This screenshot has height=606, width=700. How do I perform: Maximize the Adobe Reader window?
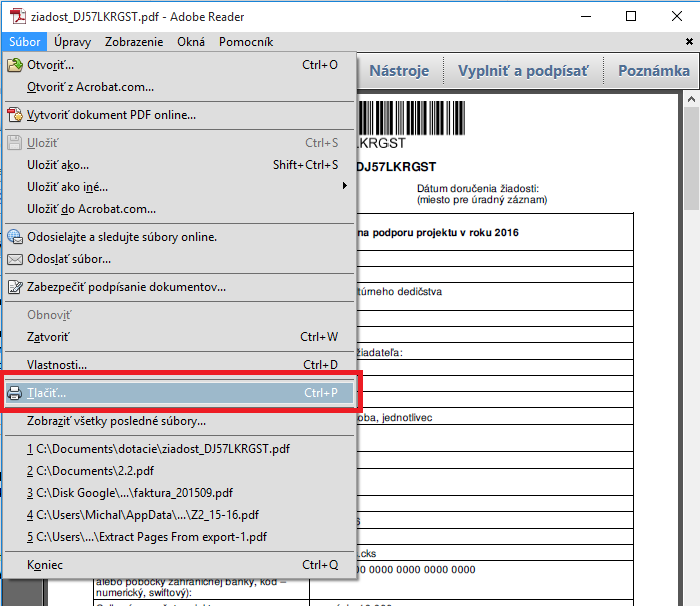(631, 17)
